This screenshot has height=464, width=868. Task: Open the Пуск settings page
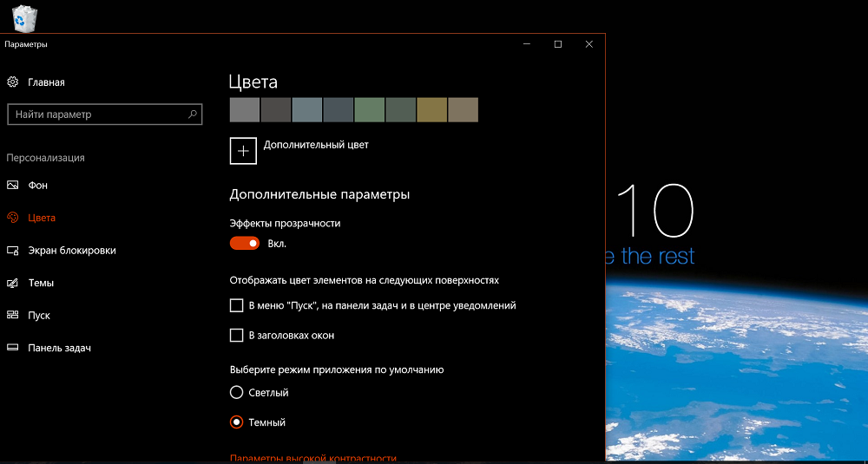[39, 315]
